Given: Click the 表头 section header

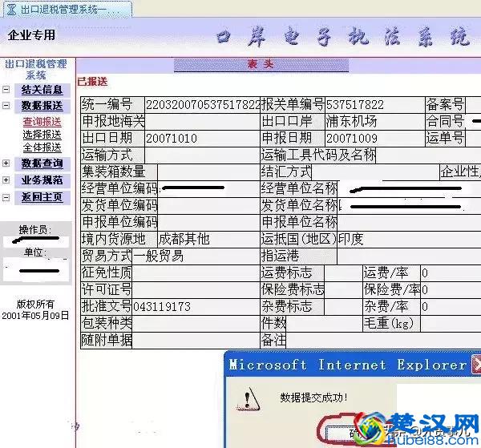Looking at the screenshot, I should [x=261, y=65].
